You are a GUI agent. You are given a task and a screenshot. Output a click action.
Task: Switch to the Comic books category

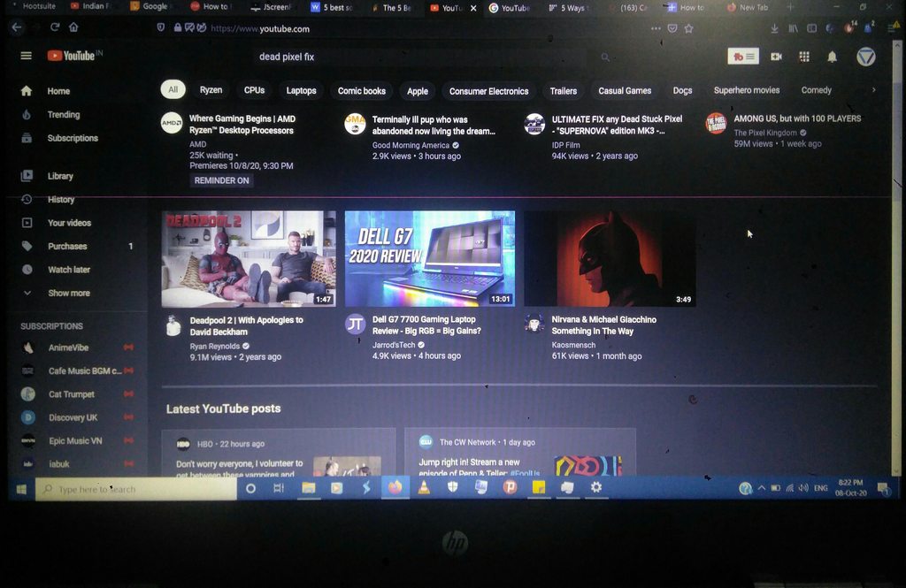[x=361, y=90]
